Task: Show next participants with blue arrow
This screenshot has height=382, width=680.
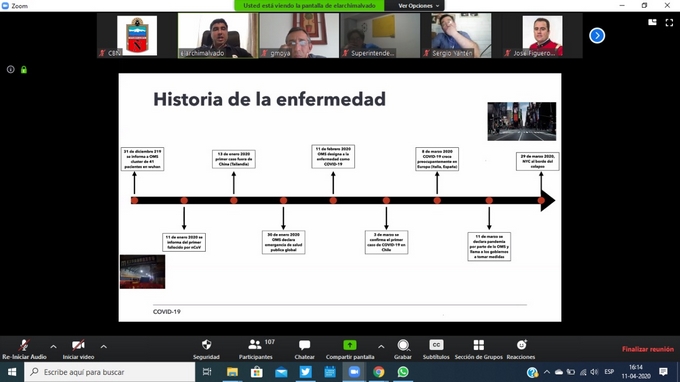Action: pos(597,36)
